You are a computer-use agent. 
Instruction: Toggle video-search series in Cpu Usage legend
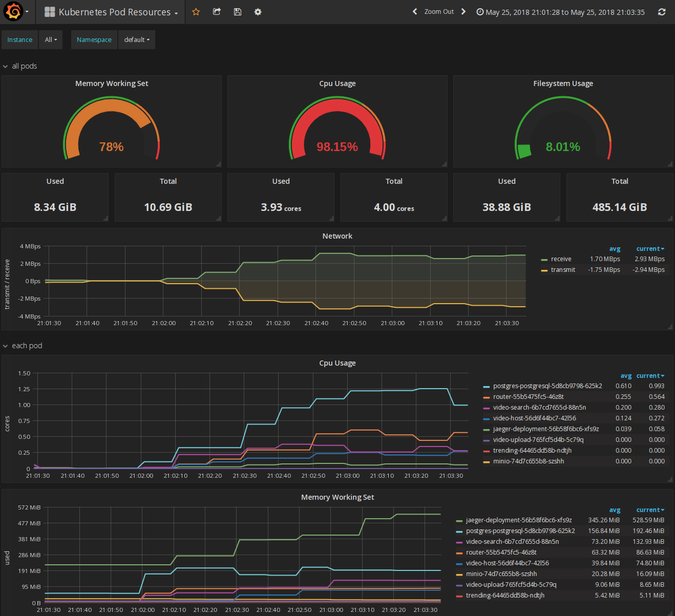pyautogui.click(x=540, y=408)
